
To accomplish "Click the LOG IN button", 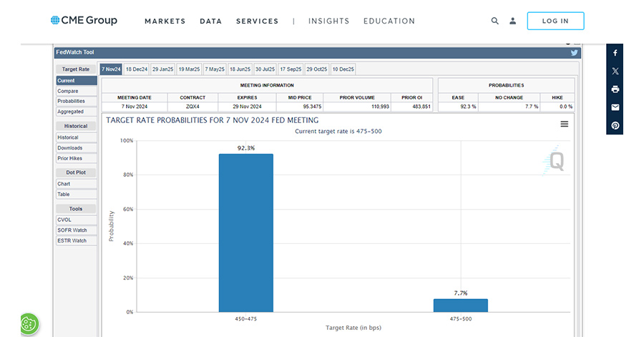I will [x=555, y=21].
